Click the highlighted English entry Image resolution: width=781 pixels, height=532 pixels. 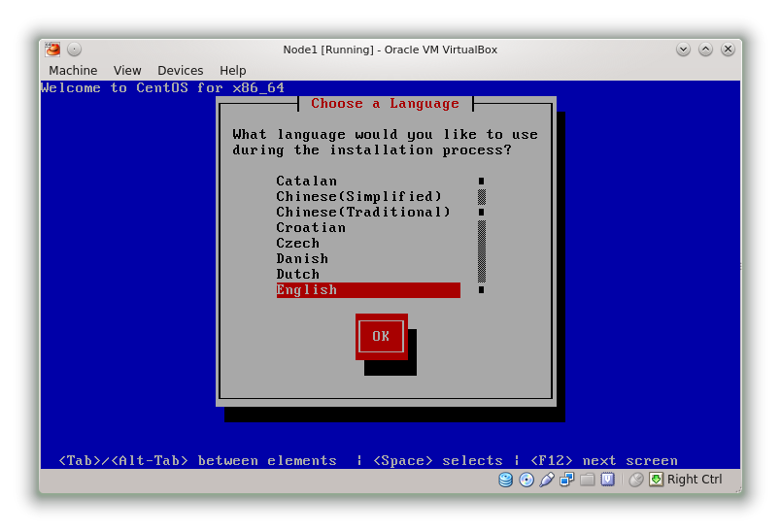coord(368,290)
